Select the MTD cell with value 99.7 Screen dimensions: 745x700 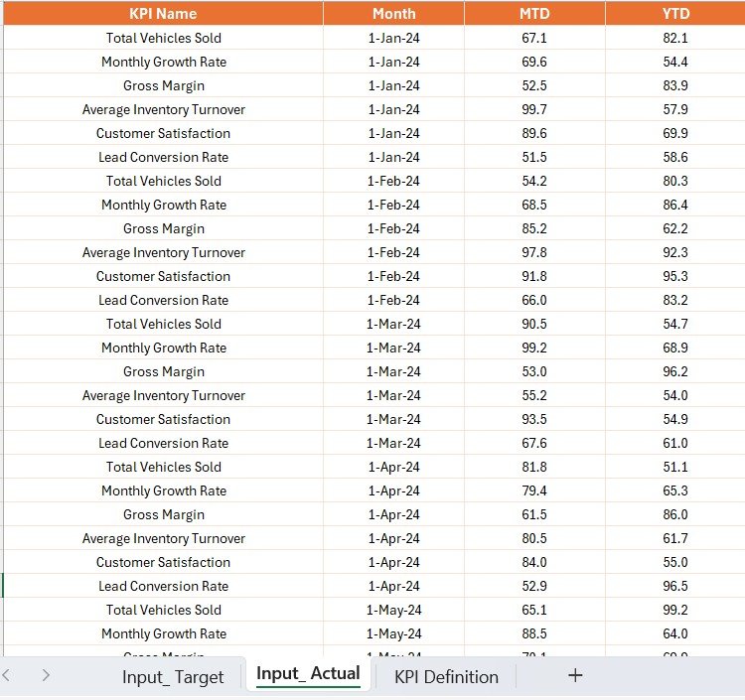coord(534,109)
